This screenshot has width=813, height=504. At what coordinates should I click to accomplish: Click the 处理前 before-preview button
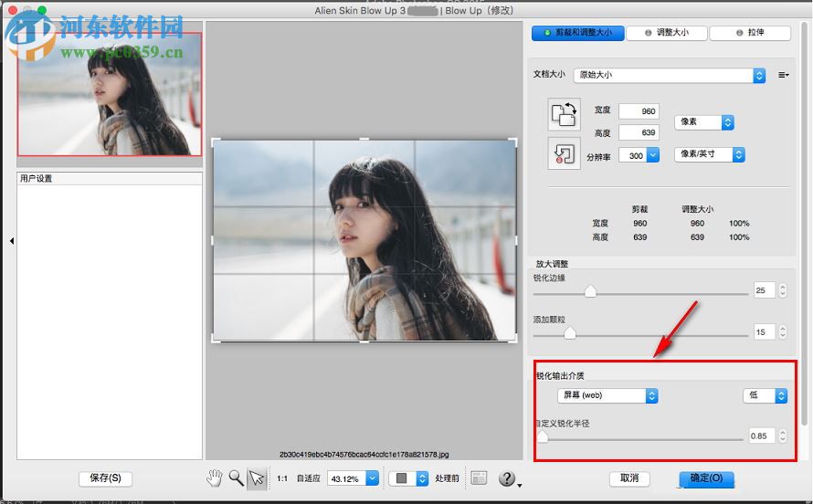[x=447, y=478]
